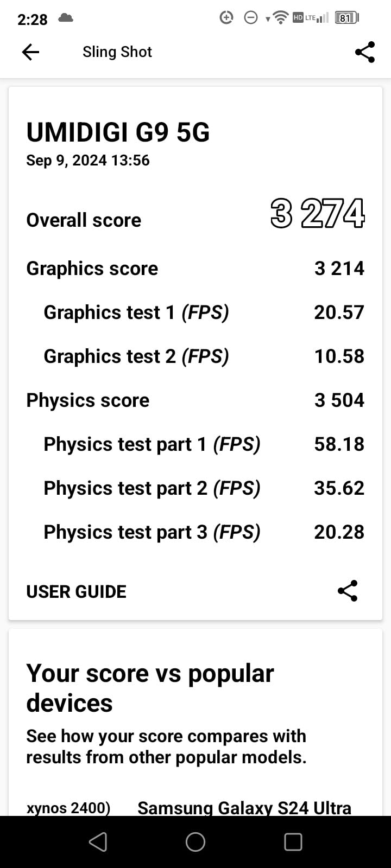This screenshot has width=391, height=868.
Task: Tap the cloud icon in status bar
Action: click(66, 18)
